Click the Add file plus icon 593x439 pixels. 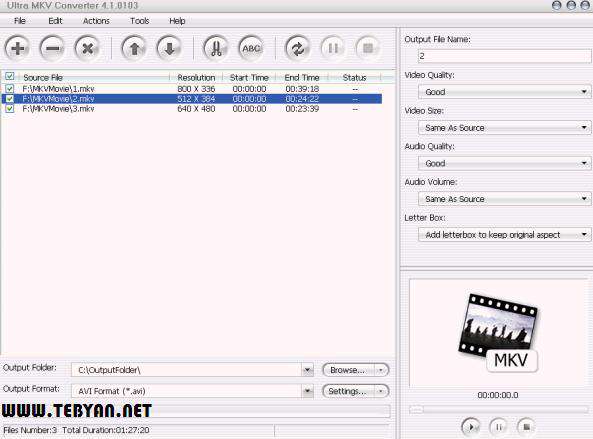click(17, 48)
